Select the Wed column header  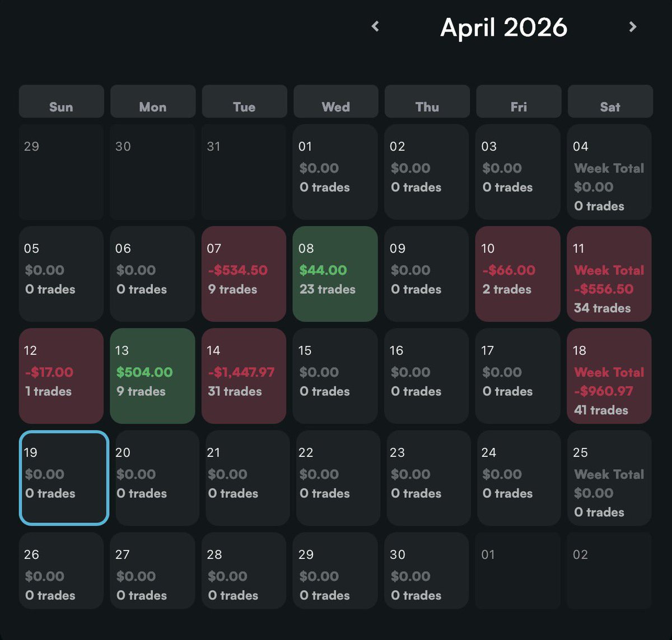(x=335, y=101)
